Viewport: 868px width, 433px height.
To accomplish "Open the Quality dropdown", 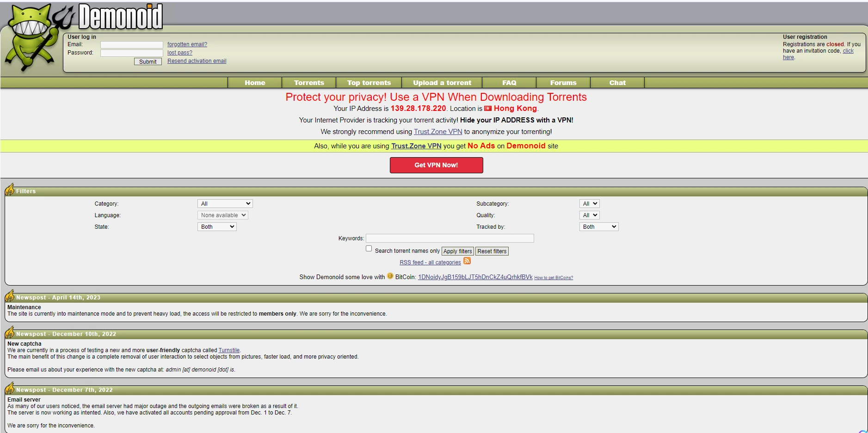I will click(x=590, y=215).
